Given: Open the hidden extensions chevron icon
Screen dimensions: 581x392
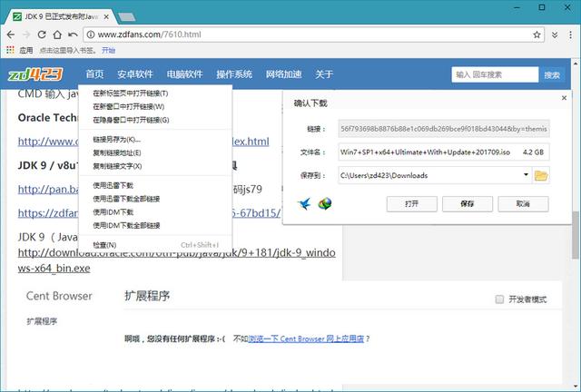Looking at the screenshot, I should (x=555, y=34).
